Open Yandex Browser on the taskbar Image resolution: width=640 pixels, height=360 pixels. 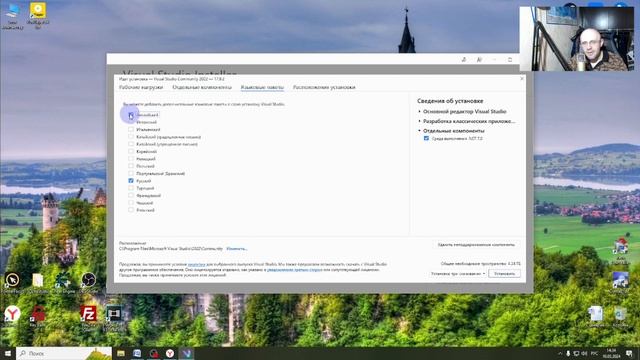170,353
